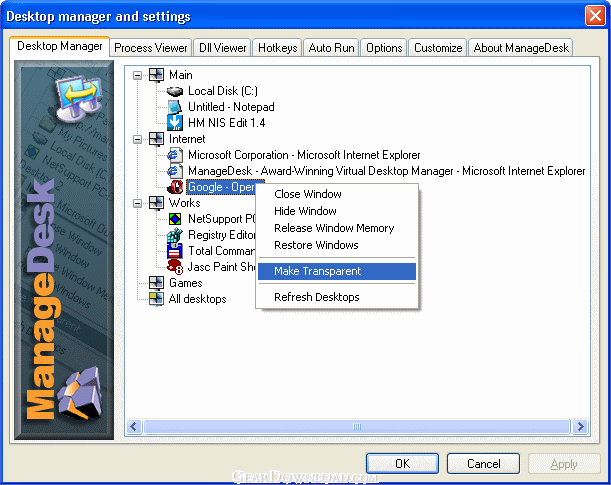
Task: Click the Jasc Paint Shop icon
Action: [175, 267]
